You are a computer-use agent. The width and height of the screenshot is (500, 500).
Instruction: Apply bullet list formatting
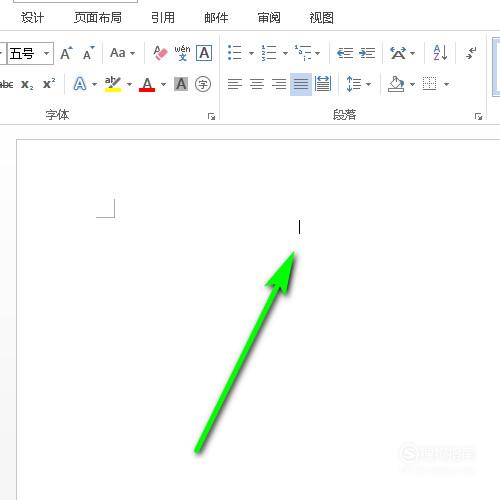pyautogui.click(x=235, y=53)
